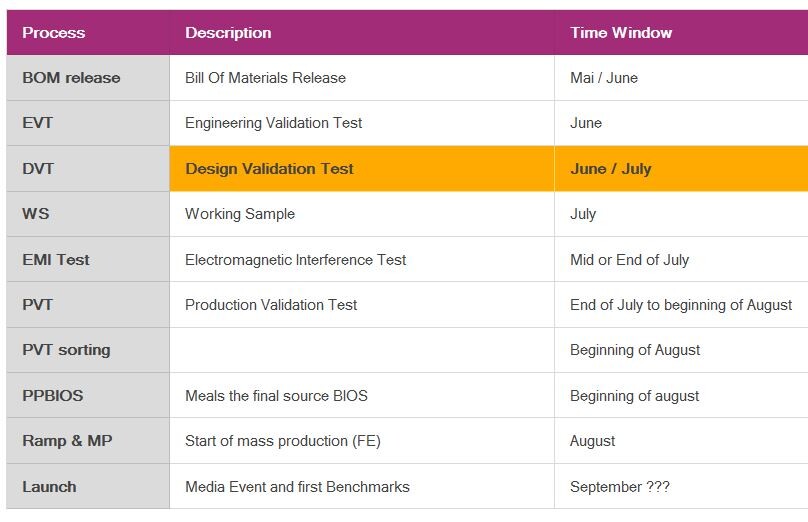Select the WS process cell
The height and width of the screenshot is (522, 808).
click(x=88, y=214)
